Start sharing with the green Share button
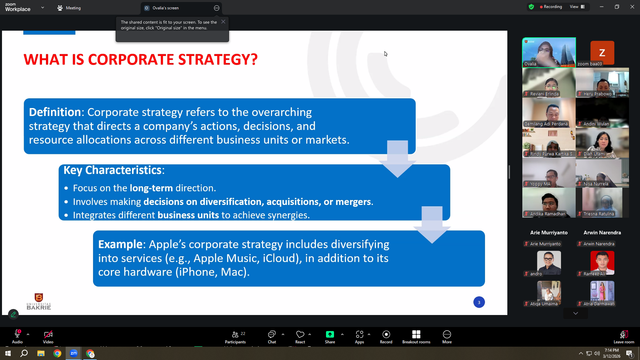640x360 pixels. pyautogui.click(x=330, y=337)
